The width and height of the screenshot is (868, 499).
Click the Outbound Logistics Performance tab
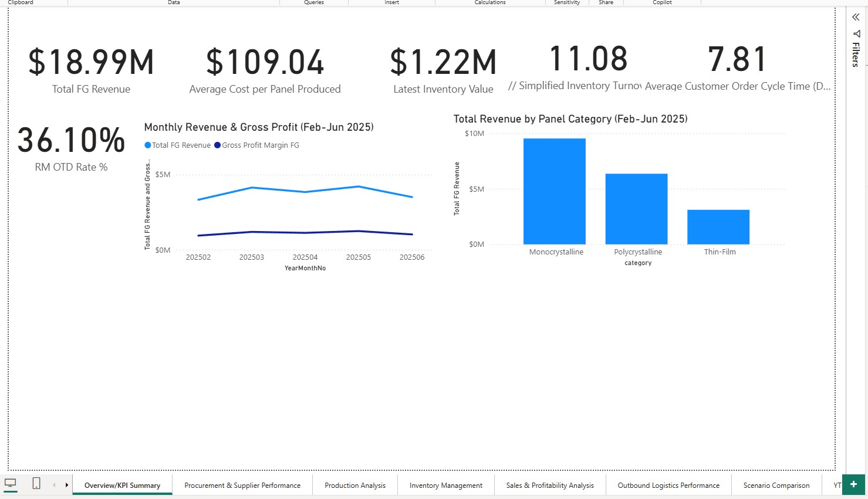668,485
